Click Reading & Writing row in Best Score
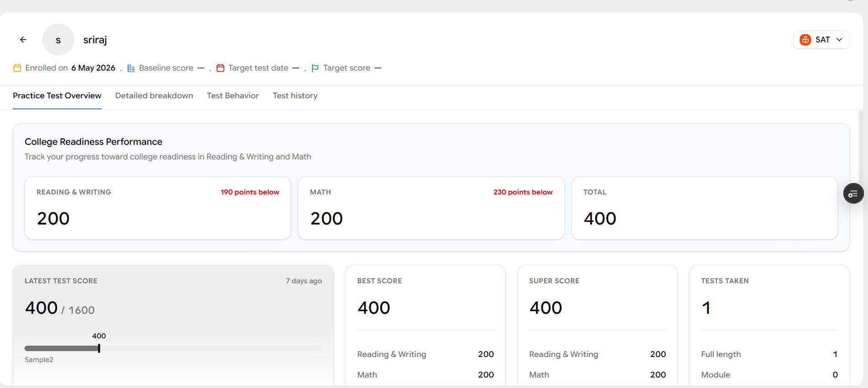Viewport: 868px width, 388px height. (x=425, y=354)
